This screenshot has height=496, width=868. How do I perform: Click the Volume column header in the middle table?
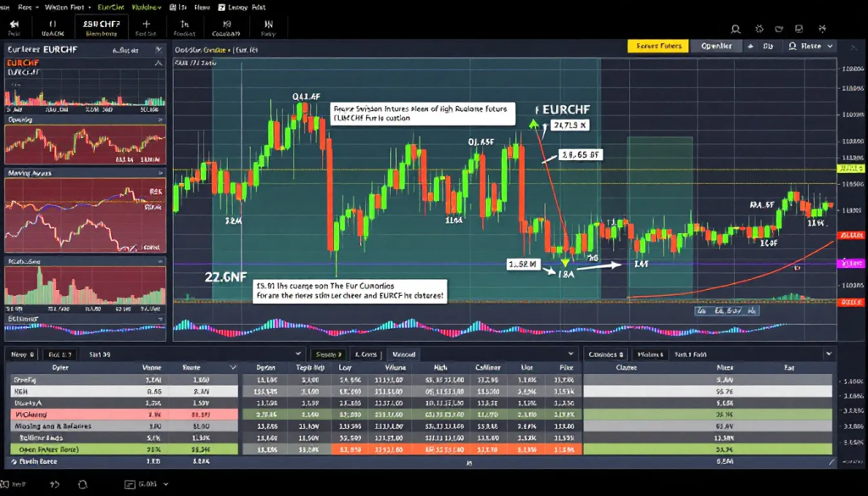point(395,368)
